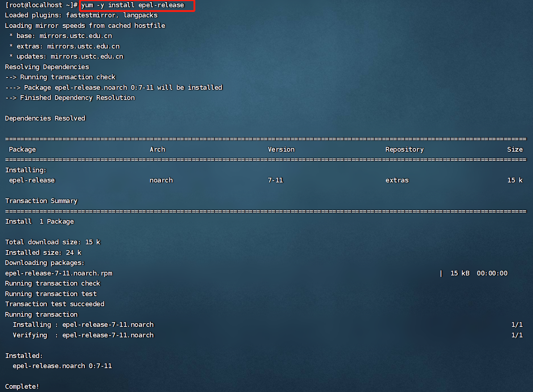Click '--> Finished Dependency Resolution'
Image resolution: width=533 pixels, height=392 pixels.
click(x=70, y=98)
